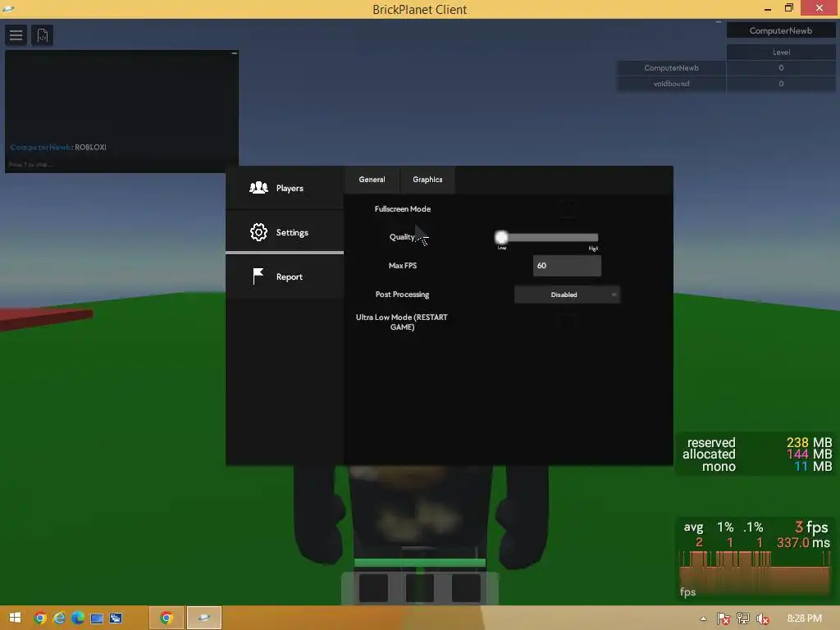The height and width of the screenshot is (630, 840).
Task: Click the Max FPS label
Action: point(402,265)
